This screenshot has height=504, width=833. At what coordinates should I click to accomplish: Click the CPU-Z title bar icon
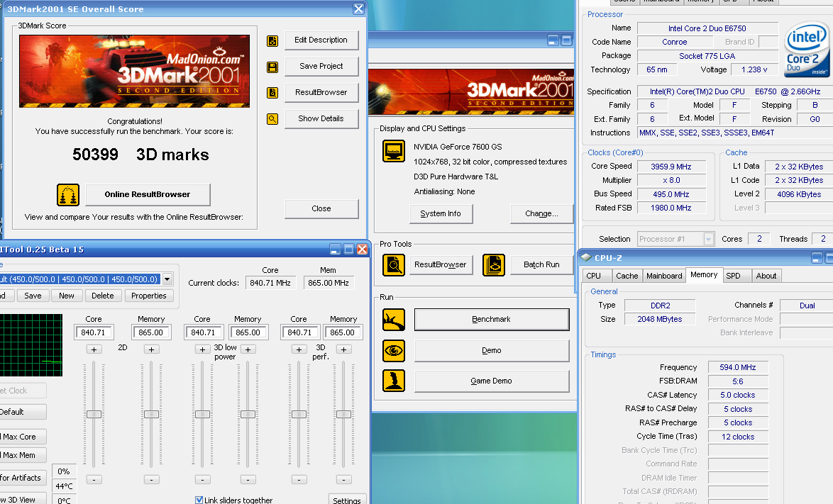(x=587, y=257)
